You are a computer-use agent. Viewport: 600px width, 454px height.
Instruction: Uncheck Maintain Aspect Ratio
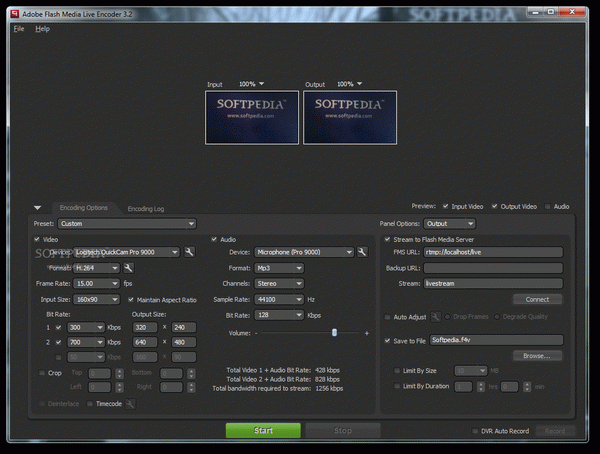[131, 299]
